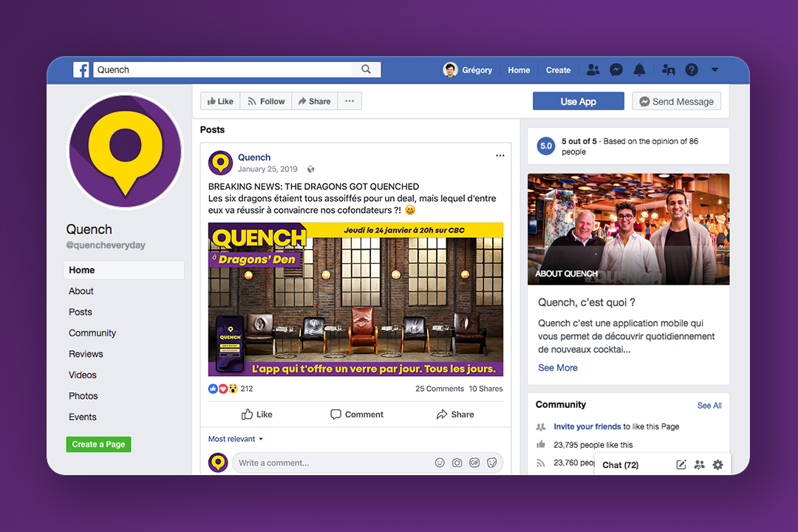This screenshot has height=532, width=798.
Task: Select Photos in the page sidebar
Action: coord(83,396)
